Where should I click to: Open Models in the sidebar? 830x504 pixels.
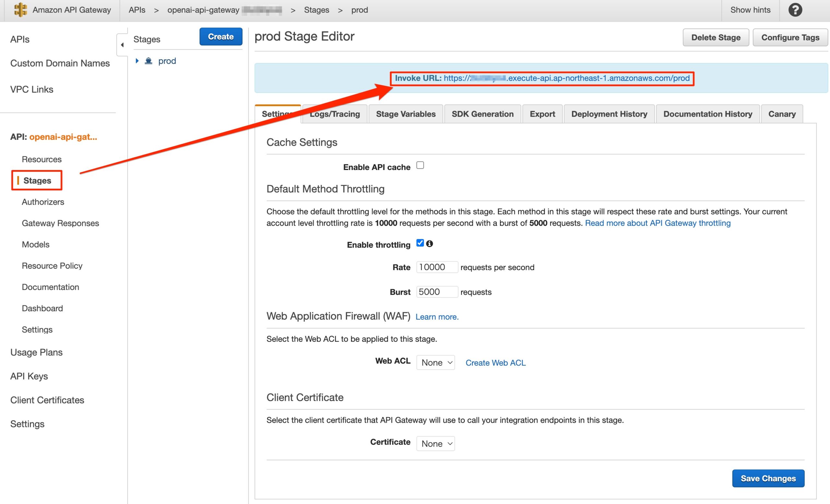click(36, 245)
